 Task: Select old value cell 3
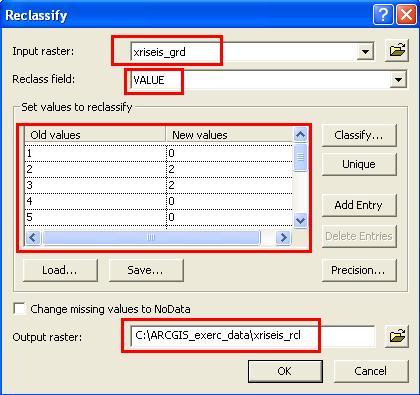96,185
